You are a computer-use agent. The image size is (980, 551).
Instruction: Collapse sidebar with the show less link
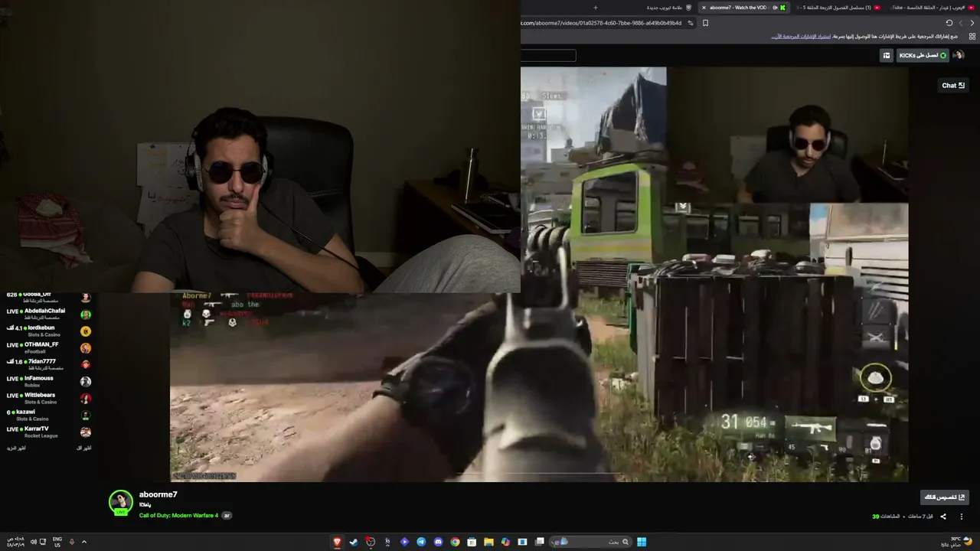click(84, 448)
